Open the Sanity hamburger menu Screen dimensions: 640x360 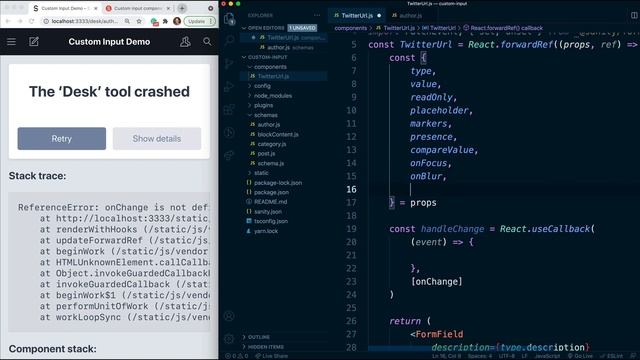[11, 42]
